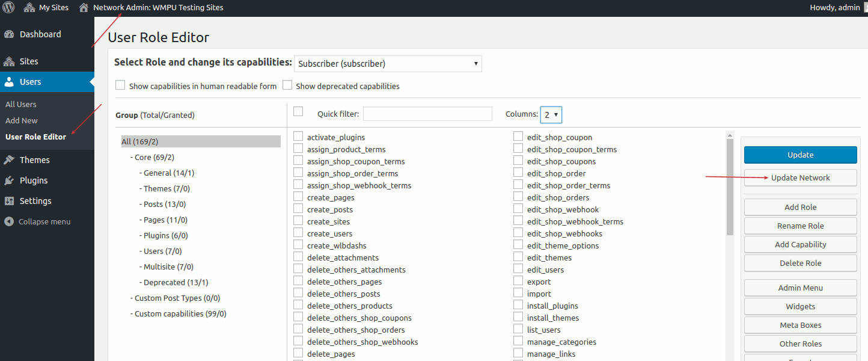Enable human readable capabilities checkbox
This screenshot has height=361, width=868.
[120, 85]
